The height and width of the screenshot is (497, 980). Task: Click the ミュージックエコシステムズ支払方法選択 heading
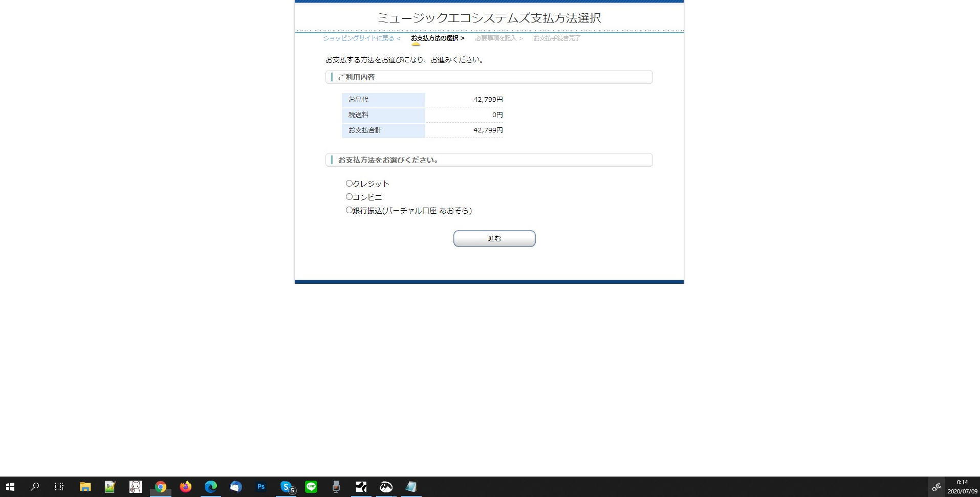point(489,18)
